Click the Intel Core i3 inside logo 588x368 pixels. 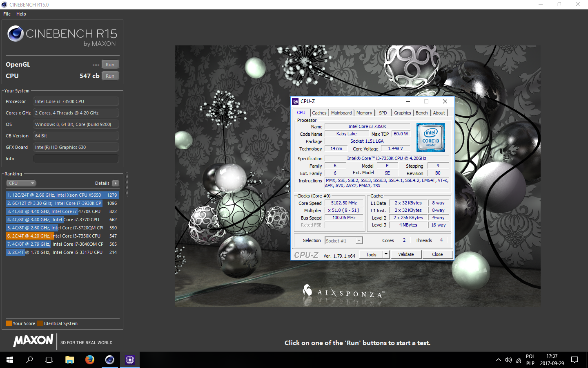(x=431, y=137)
